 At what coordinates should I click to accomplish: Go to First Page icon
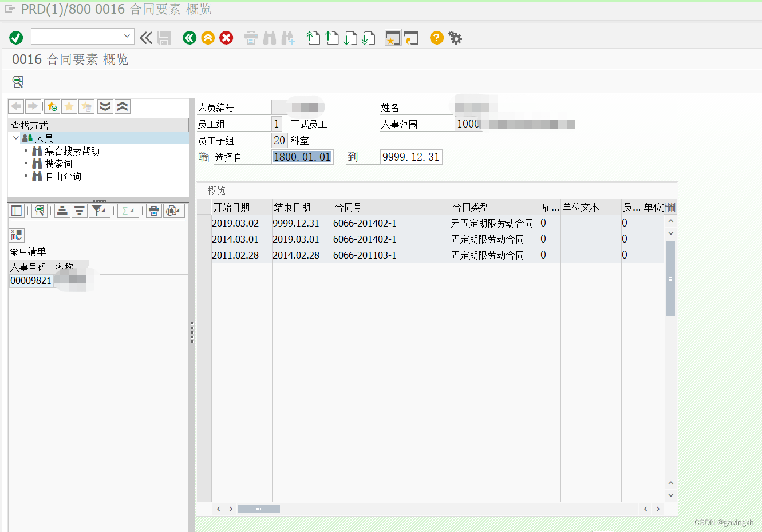click(313, 38)
